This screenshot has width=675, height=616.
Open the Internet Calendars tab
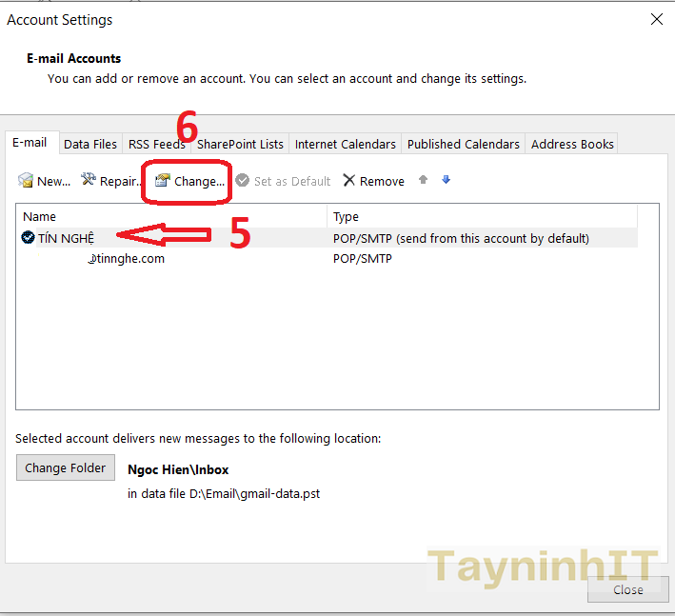click(x=345, y=144)
